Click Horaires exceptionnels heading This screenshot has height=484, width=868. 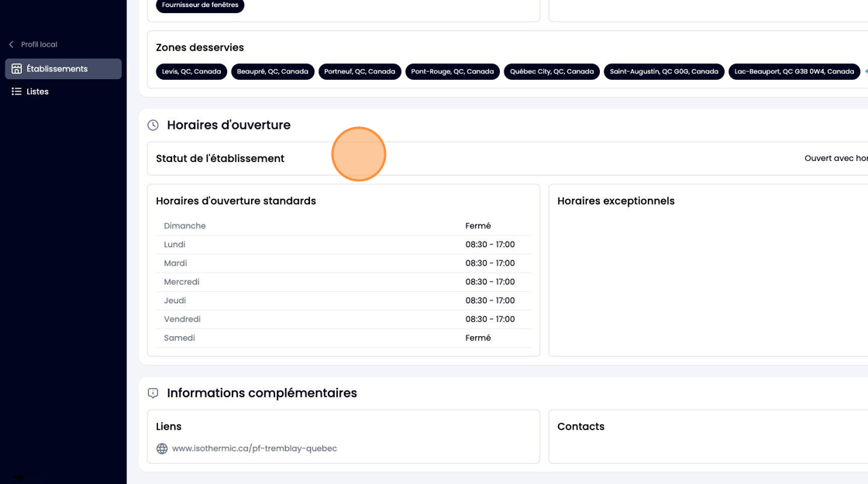(x=615, y=201)
